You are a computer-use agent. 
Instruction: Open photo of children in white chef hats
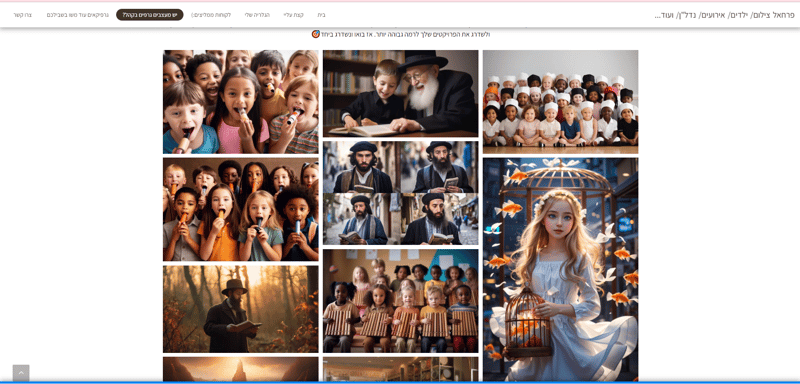pos(560,101)
